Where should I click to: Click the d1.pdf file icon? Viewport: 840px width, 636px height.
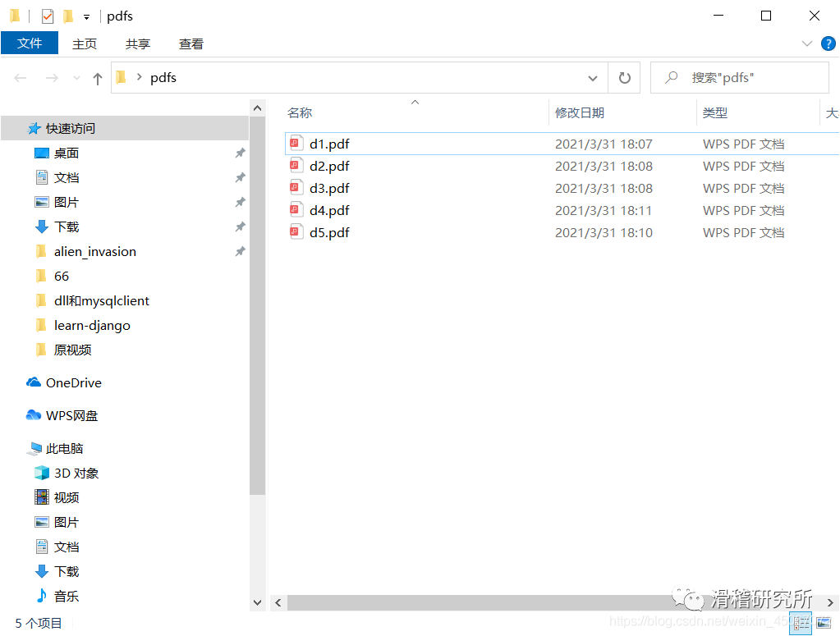(296, 144)
